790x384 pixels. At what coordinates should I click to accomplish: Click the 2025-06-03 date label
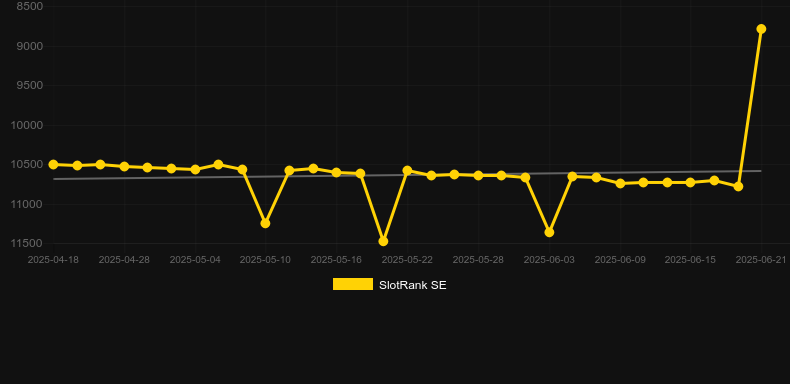pyautogui.click(x=549, y=260)
